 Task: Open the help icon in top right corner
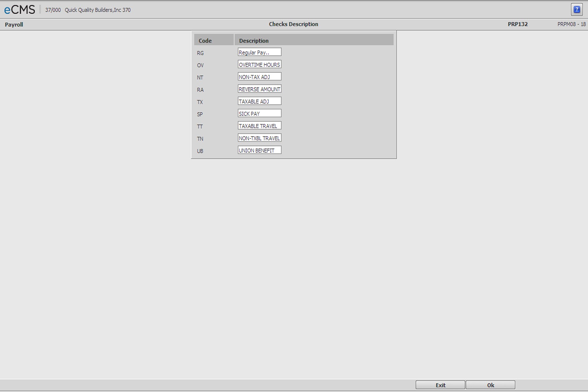(577, 9)
